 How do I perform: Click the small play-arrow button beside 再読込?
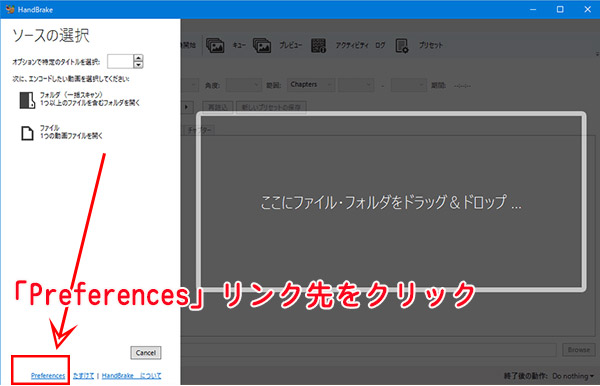pos(187,107)
